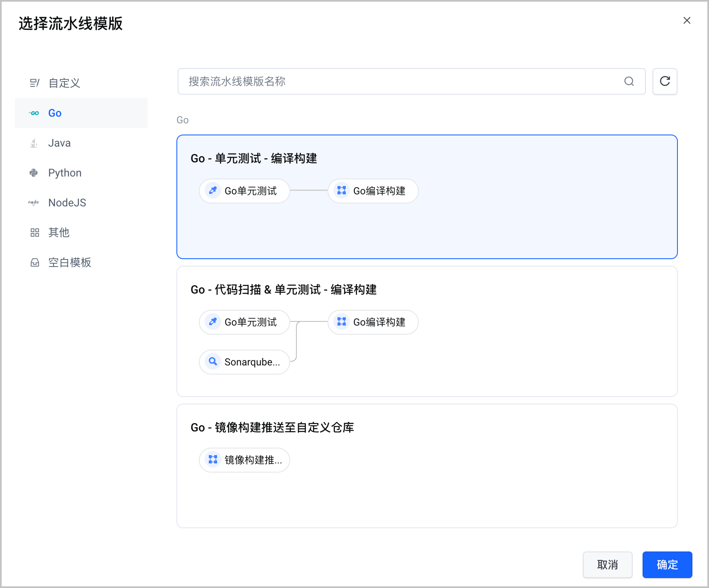This screenshot has height=588, width=709.
Task: Confirm with the 确定 button
Action: [667, 565]
